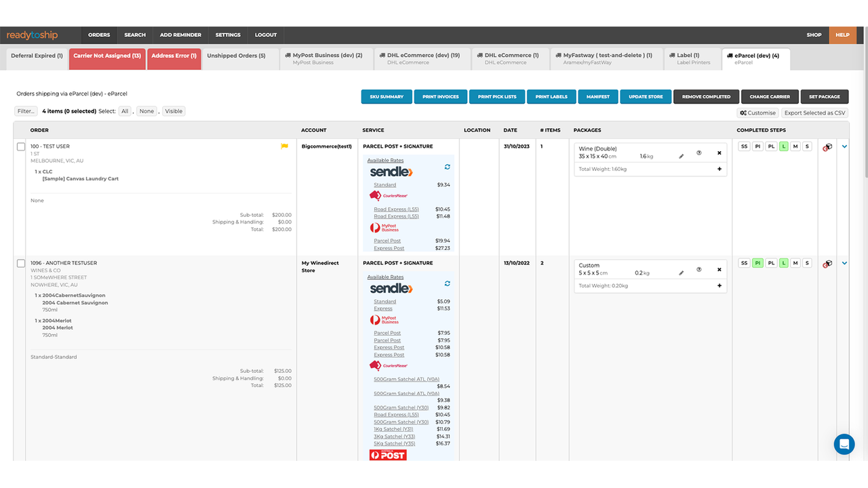Open the help tooltip on the Custom package
Image resolution: width=868 pixels, height=488 pixels.
click(x=699, y=270)
